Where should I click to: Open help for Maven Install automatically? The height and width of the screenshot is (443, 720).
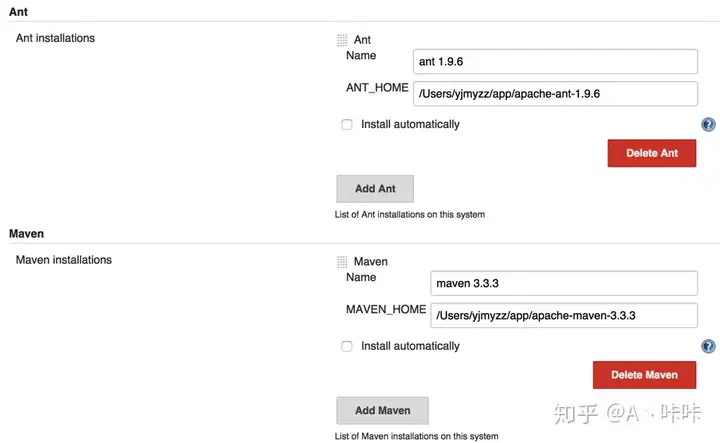click(x=708, y=346)
